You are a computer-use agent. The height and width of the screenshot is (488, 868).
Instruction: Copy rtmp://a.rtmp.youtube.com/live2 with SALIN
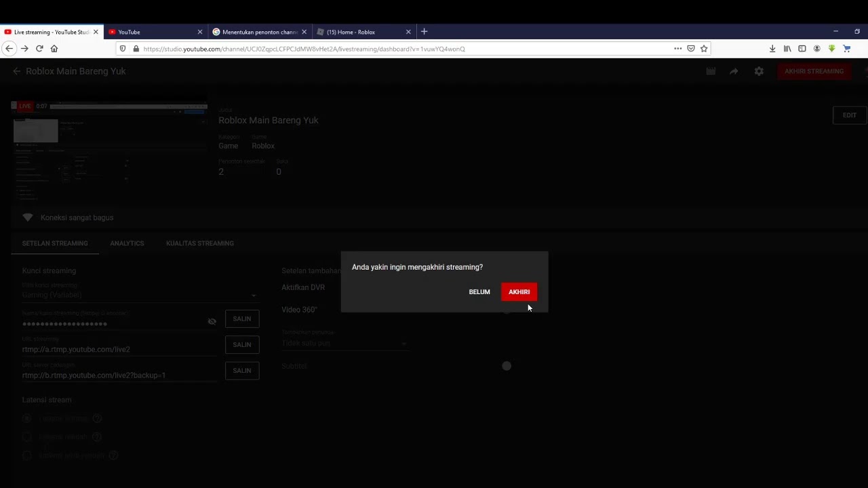click(x=242, y=344)
